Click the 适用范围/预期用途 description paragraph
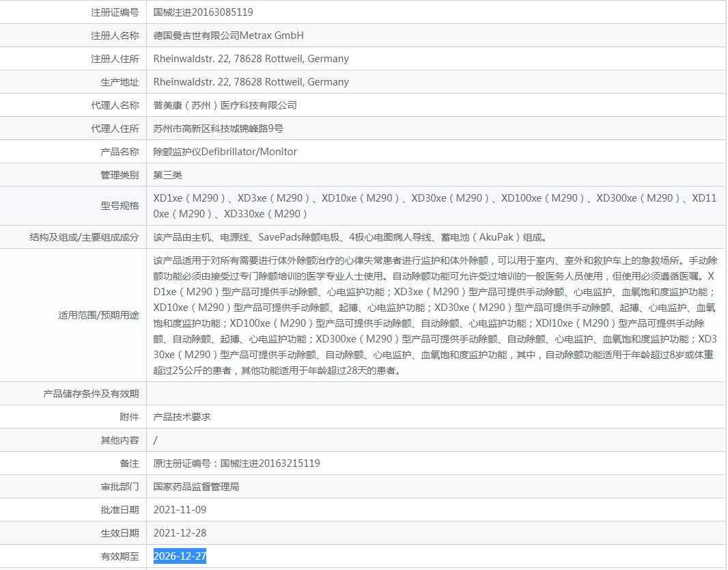 click(434, 316)
